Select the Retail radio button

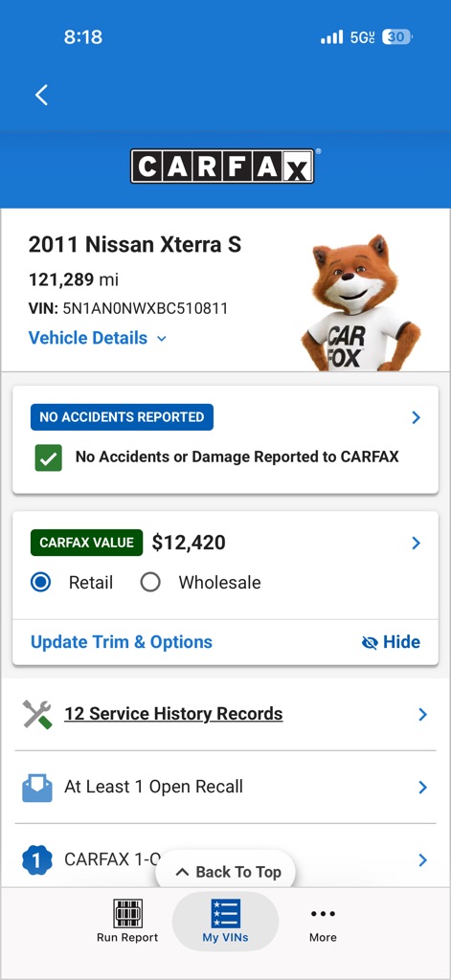40,583
